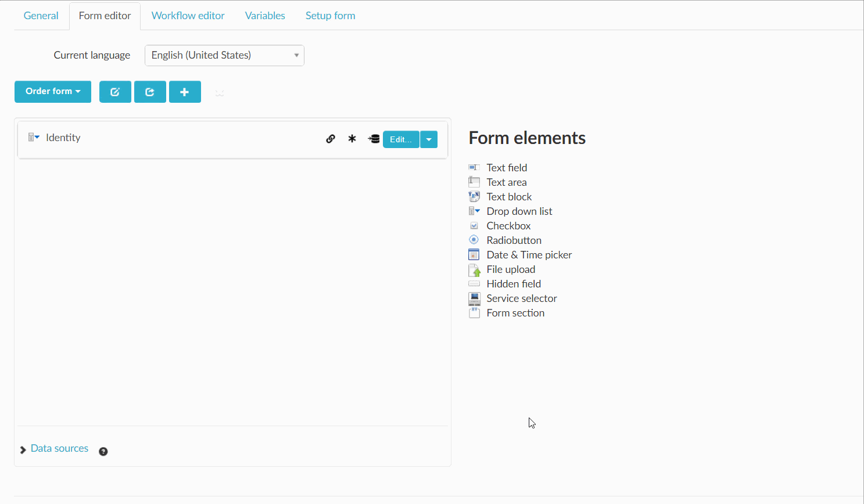Open the Current language dropdown
This screenshot has width=864, height=504.
point(224,56)
